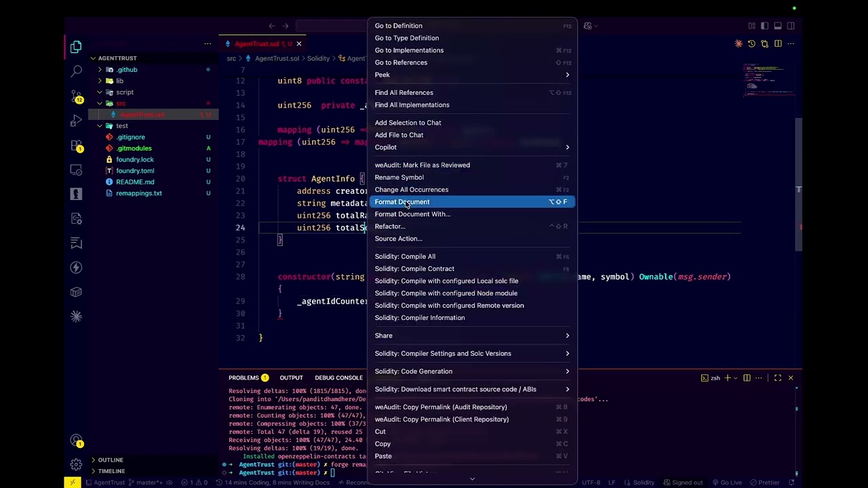The image size is (868, 488).
Task: Maximize the terminal panel size
Action: [x=778, y=378]
